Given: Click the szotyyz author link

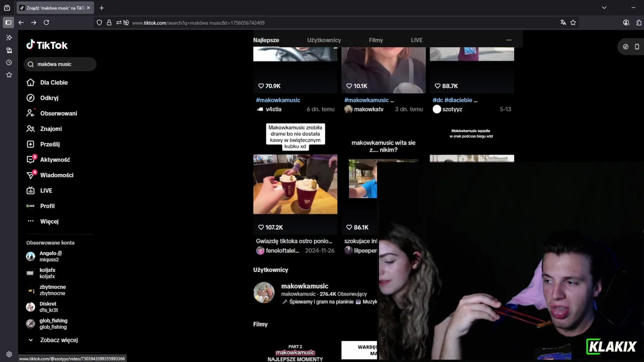Looking at the screenshot, I should [x=452, y=109].
